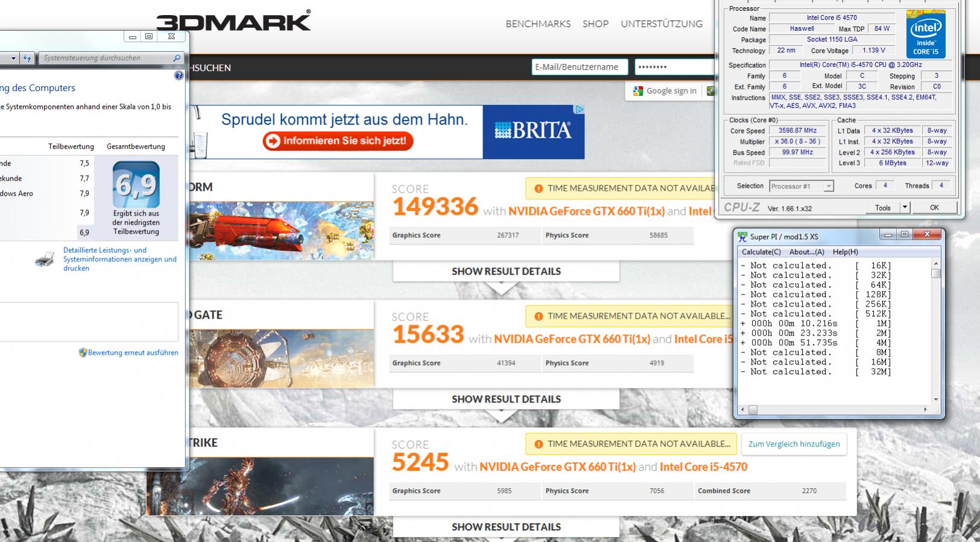Click the Intel inside Core i5 logo in CPU-Z

926,36
